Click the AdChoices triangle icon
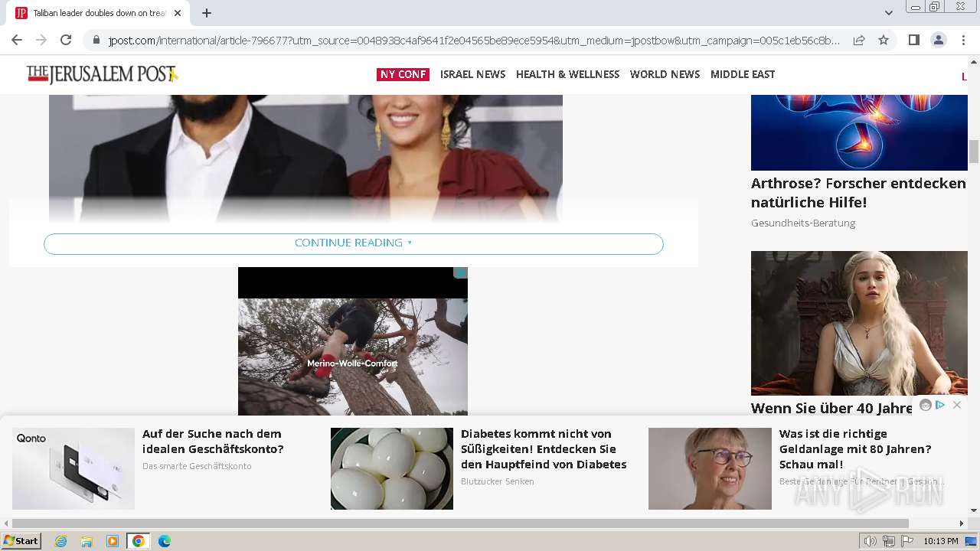The height and width of the screenshot is (551, 980). click(940, 405)
